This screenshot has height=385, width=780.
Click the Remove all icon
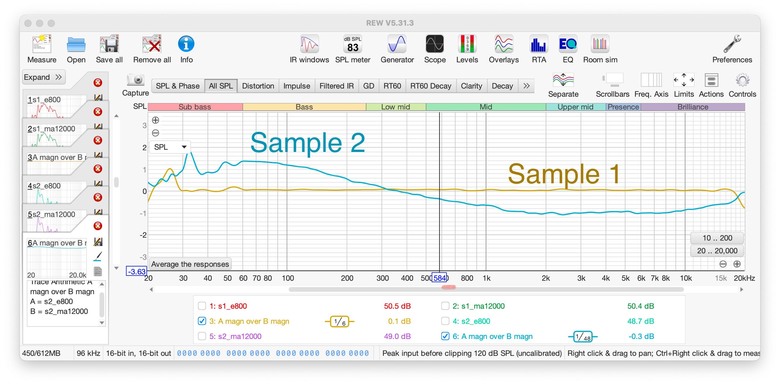[152, 44]
